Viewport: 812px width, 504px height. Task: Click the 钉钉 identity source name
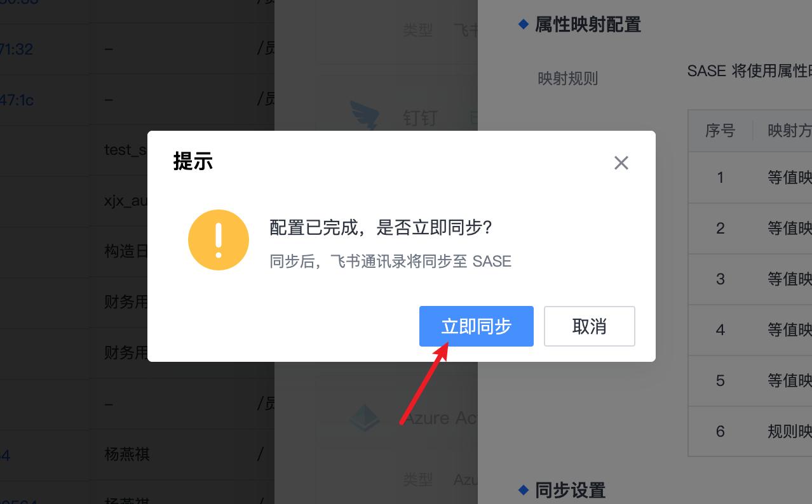click(x=421, y=118)
